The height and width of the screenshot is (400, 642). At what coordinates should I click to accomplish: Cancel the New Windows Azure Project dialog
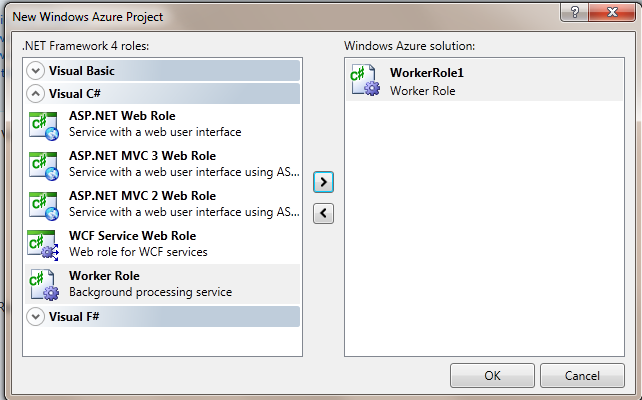coord(582,375)
